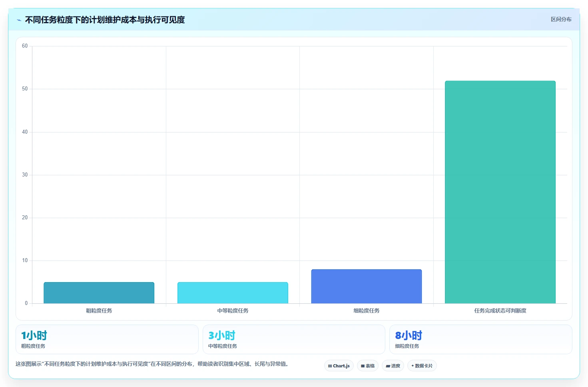Click the x-axis label 粗粒度任务
Viewport: 588px width, 387px height.
(99, 311)
